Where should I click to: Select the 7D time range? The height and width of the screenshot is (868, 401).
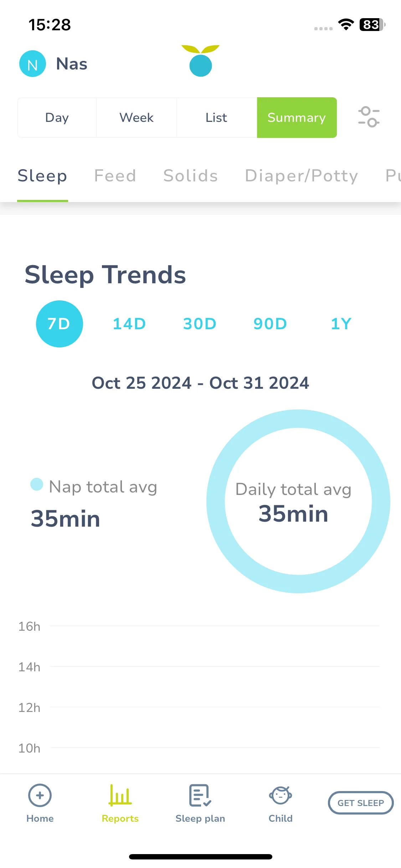click(x=60, y=324)
